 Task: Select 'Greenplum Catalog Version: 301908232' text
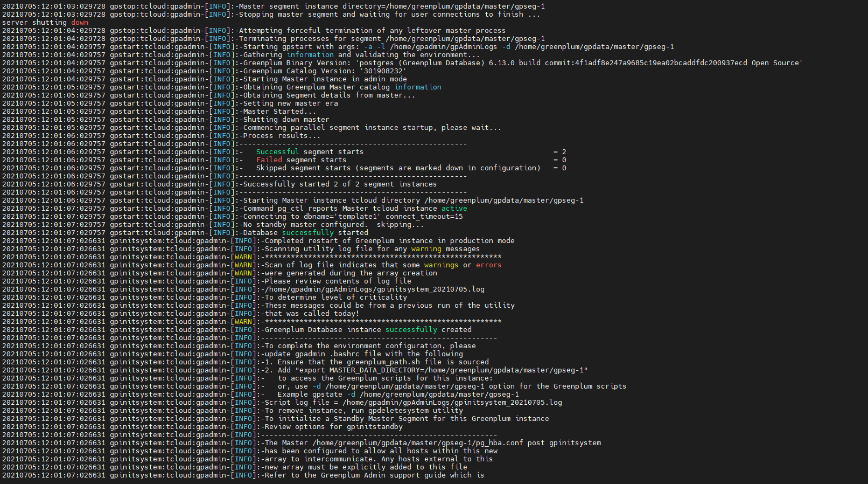324,71
